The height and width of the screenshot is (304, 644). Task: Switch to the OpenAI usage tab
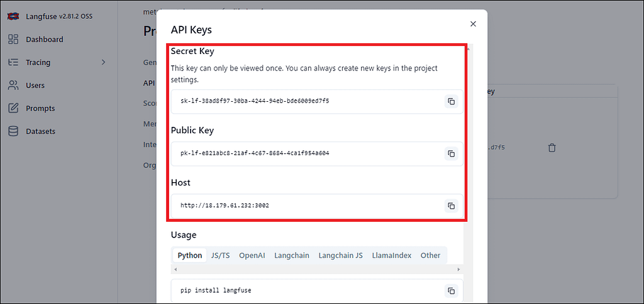tap(252, 256)
